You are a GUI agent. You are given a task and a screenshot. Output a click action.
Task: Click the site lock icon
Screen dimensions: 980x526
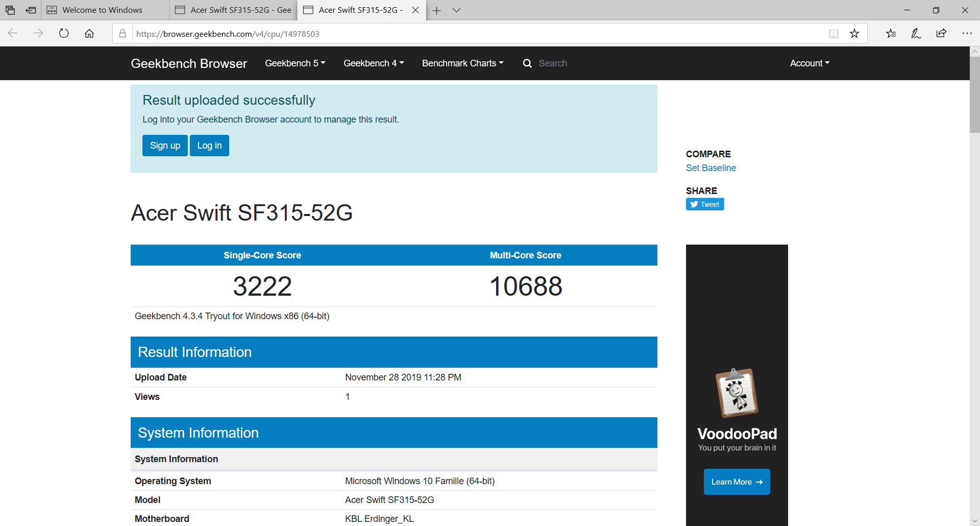122,34
